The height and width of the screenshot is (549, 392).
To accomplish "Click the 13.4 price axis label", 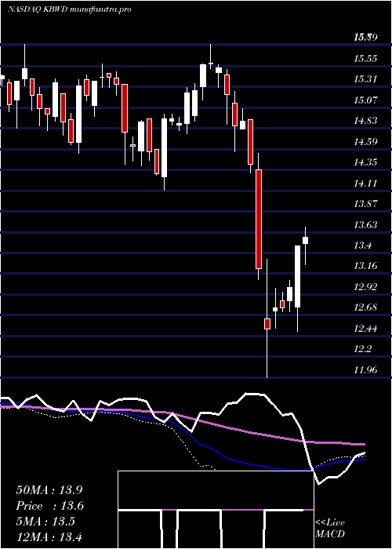I will [362, 245].
